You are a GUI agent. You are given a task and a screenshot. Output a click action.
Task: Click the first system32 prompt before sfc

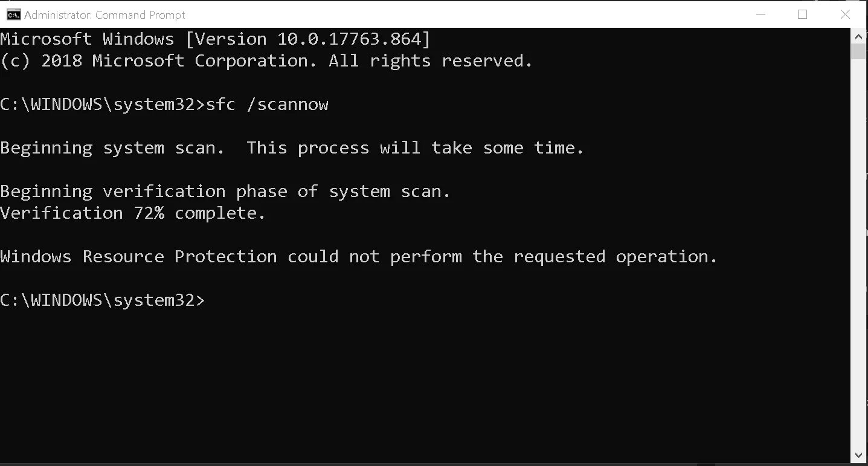point(103,105)
